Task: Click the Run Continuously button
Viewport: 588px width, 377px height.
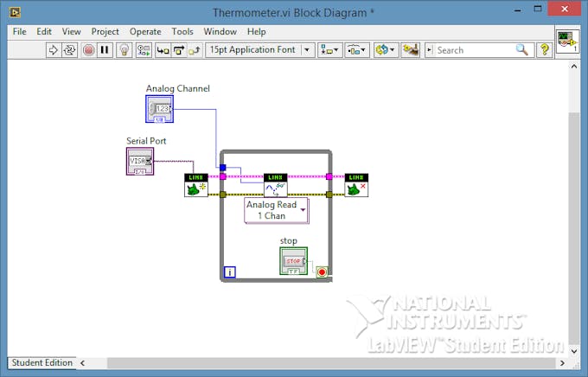Action: (69, 50)
